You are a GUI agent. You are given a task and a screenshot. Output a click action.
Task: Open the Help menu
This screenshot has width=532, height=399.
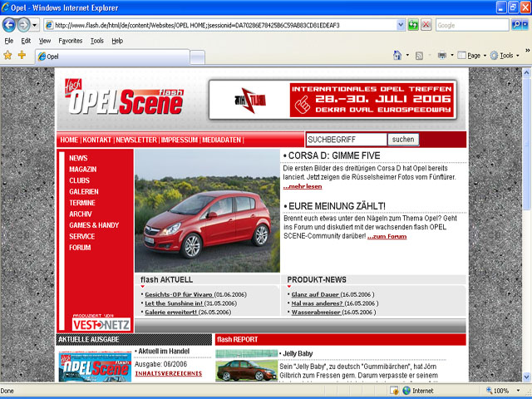click(x=117, y=41)
